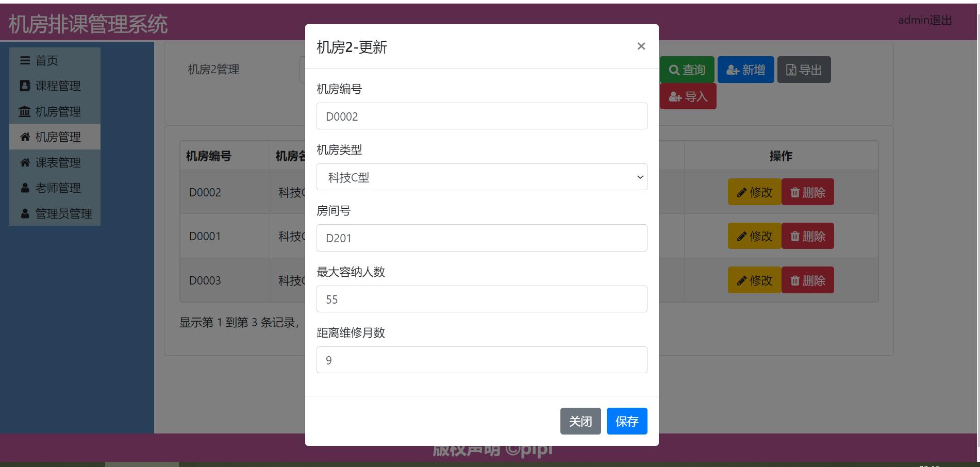Go to 课程管理 in the sidebar
The width and height of the screenshot is (980, 467).
55,86
